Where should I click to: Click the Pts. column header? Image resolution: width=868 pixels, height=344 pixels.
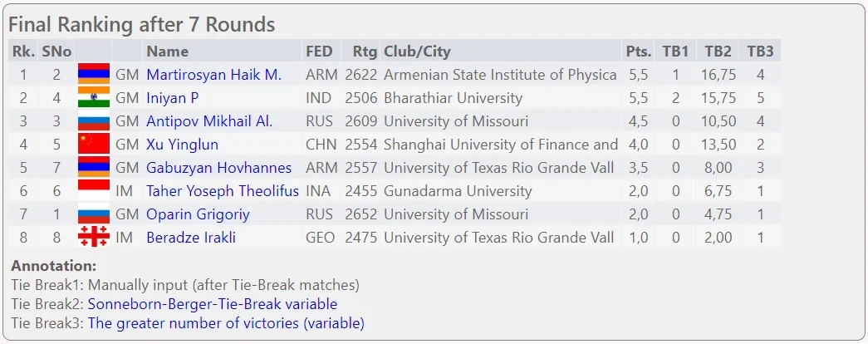pos(638,52)
